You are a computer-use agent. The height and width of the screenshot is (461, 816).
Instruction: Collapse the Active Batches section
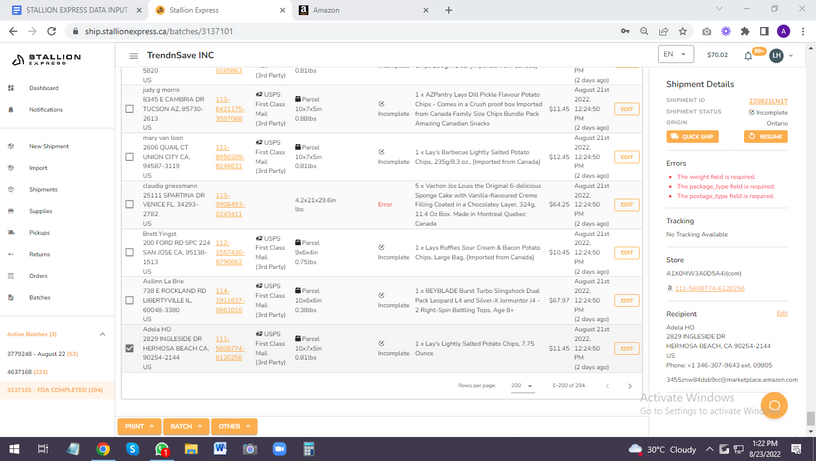[104, 334]
